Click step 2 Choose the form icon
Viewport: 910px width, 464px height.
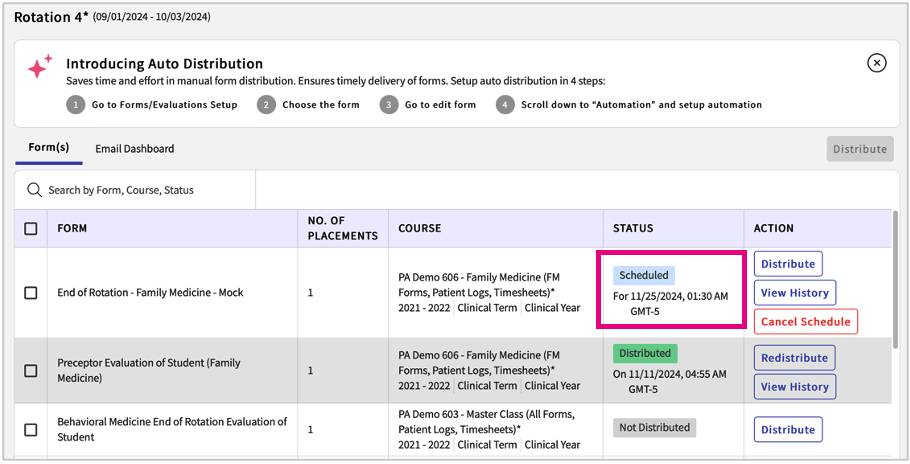pos(265,105)
